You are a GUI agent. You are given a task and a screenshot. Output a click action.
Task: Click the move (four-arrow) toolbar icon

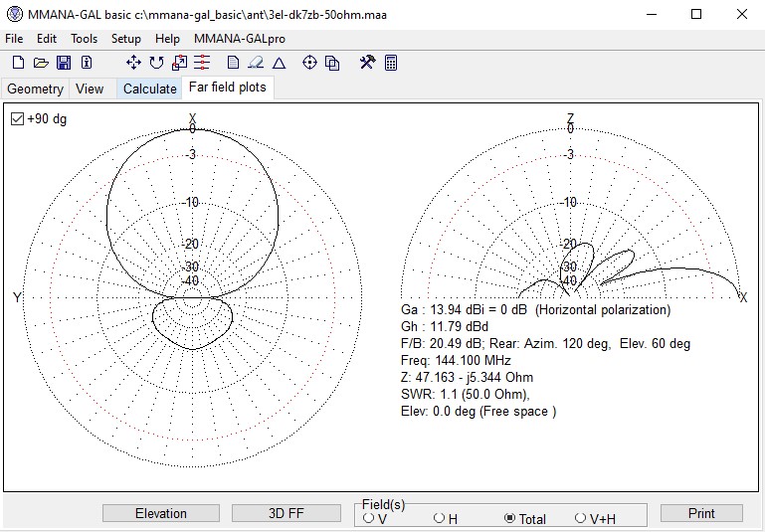tap(133, 63)
